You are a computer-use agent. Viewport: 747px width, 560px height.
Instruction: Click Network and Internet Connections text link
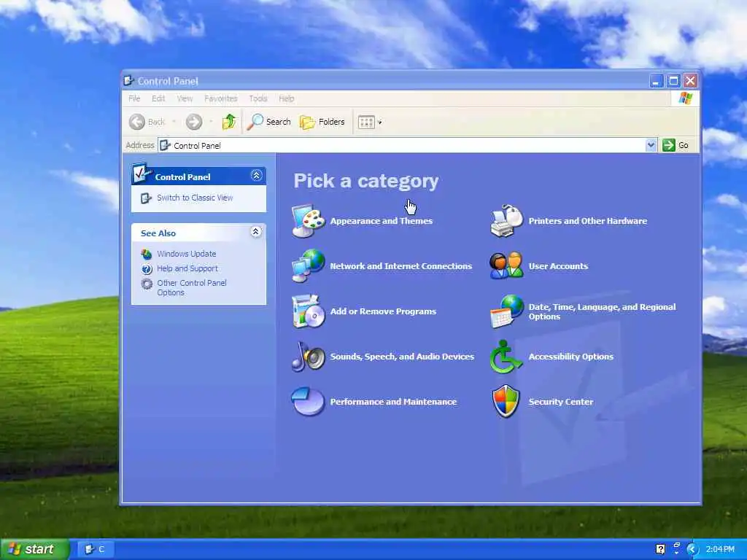pos(401,266)
